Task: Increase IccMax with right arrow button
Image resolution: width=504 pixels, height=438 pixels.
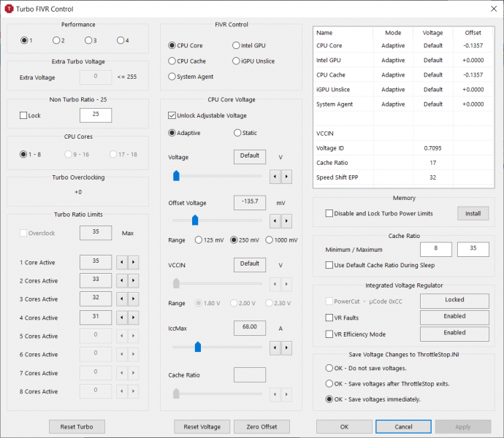Action: pos(286,348)
